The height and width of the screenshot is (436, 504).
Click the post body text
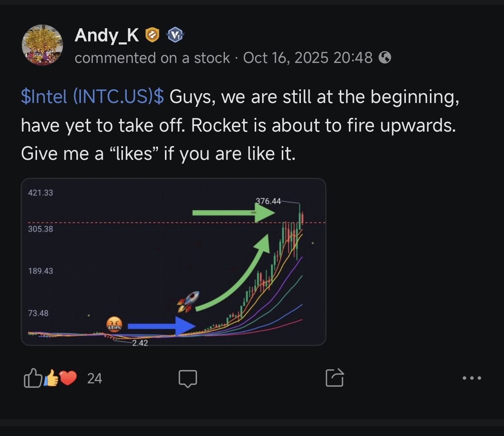(x=240, y=125)
